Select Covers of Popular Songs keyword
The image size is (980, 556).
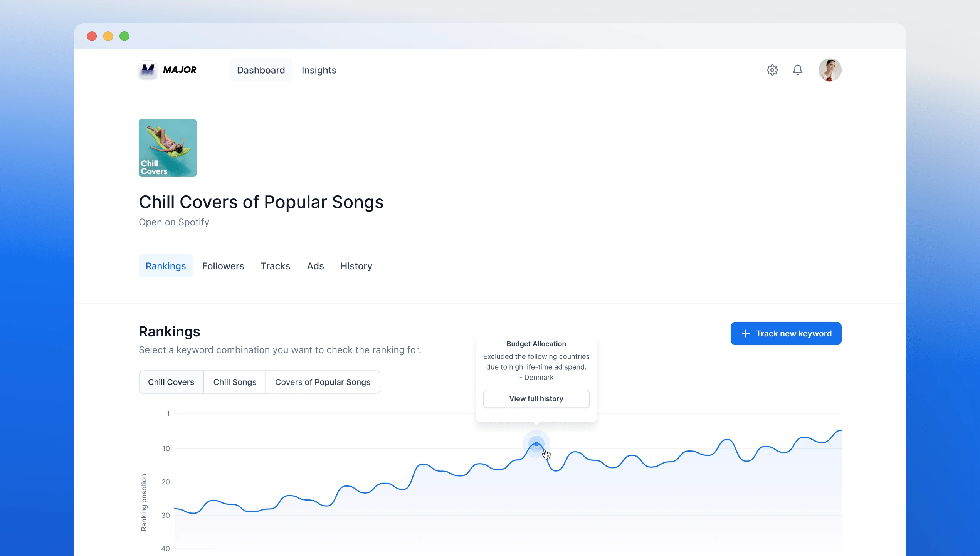pyautogui.click(x=323, y=382)
